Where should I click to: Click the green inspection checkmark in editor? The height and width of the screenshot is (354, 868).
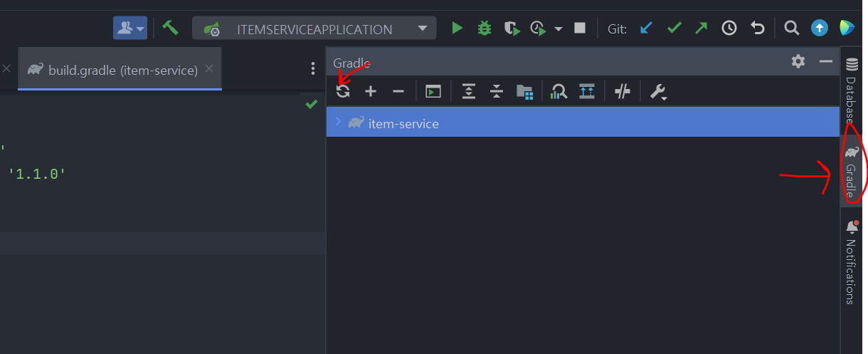(311, 104)
